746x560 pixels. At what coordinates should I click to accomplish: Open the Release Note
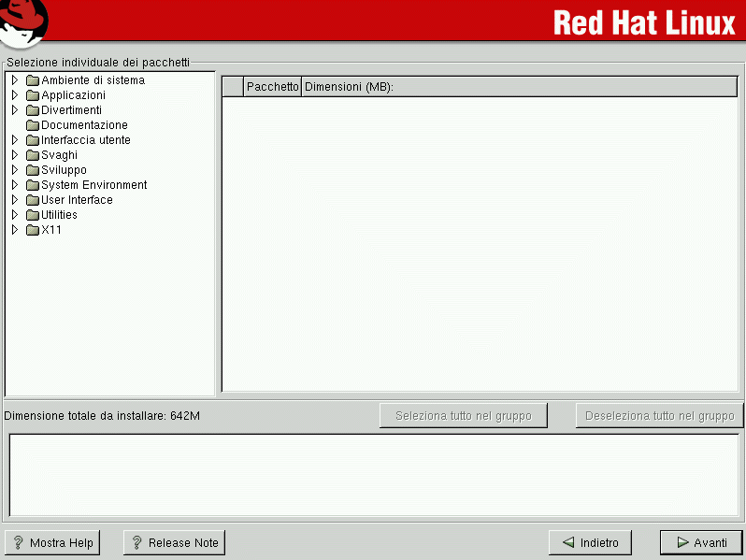(x=174, y=542)
